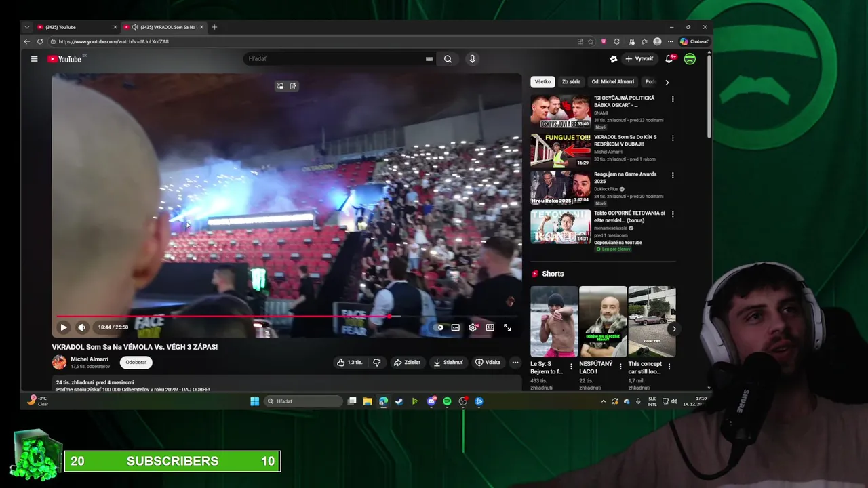The image size is (868, 488).
Task: Bookmark this page with the star
Action: [x=591, y=41]
